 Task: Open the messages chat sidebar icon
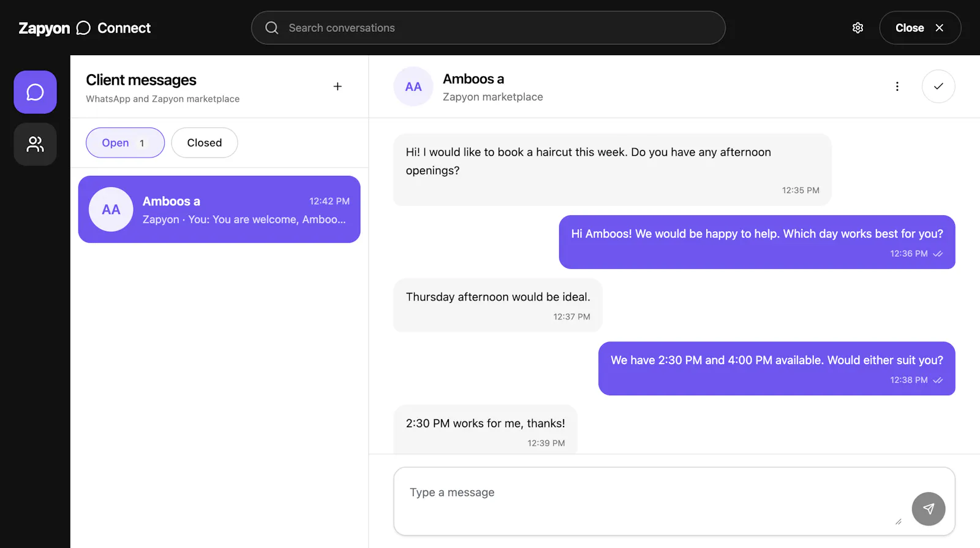tap(35, 92)
